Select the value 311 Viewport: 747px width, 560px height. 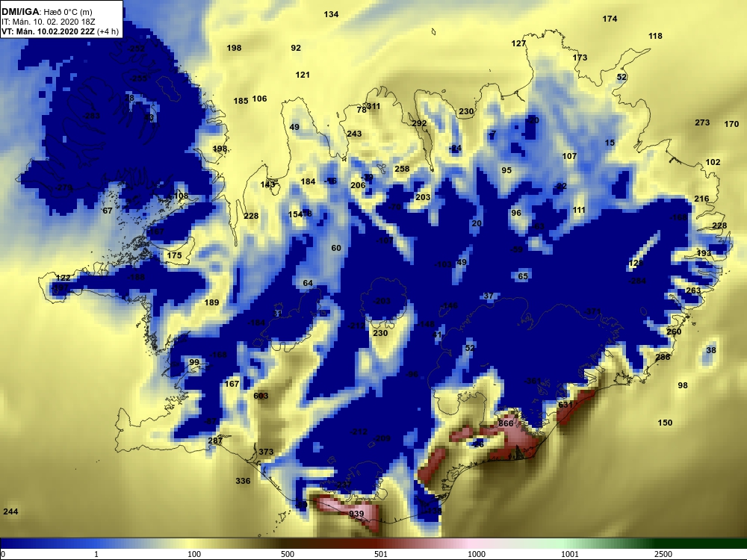373,106
